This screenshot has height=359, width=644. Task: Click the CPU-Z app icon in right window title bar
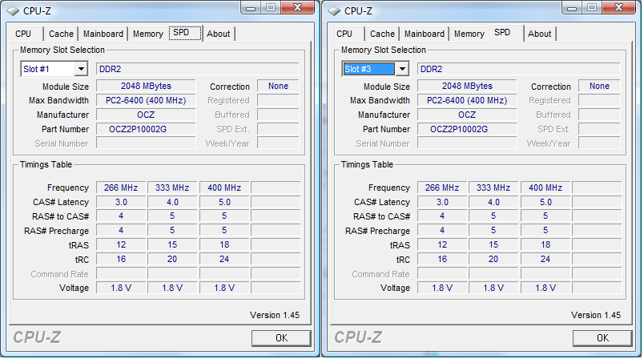(x=334, y=11)
